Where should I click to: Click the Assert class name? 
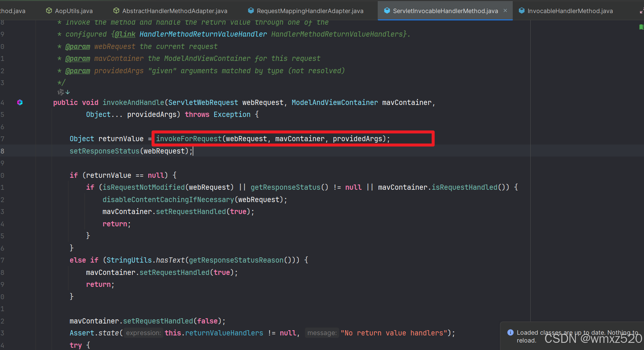click(x=82, y=333)
